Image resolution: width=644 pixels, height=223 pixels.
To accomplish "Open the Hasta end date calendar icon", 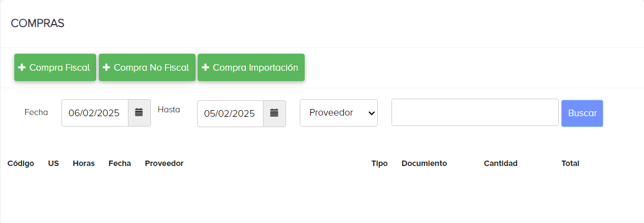I will [x=275, y=113].
